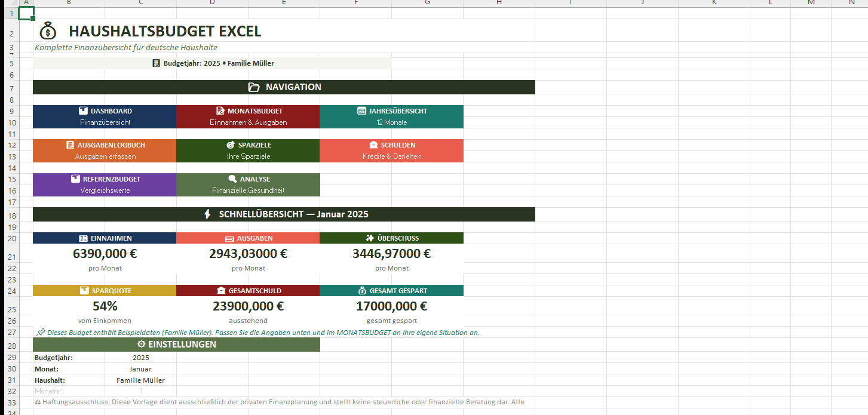Viewport: 868px width, 415px height.
Task: Open the REFERENZBUDGET navigation tile
Action: (105, 185)
